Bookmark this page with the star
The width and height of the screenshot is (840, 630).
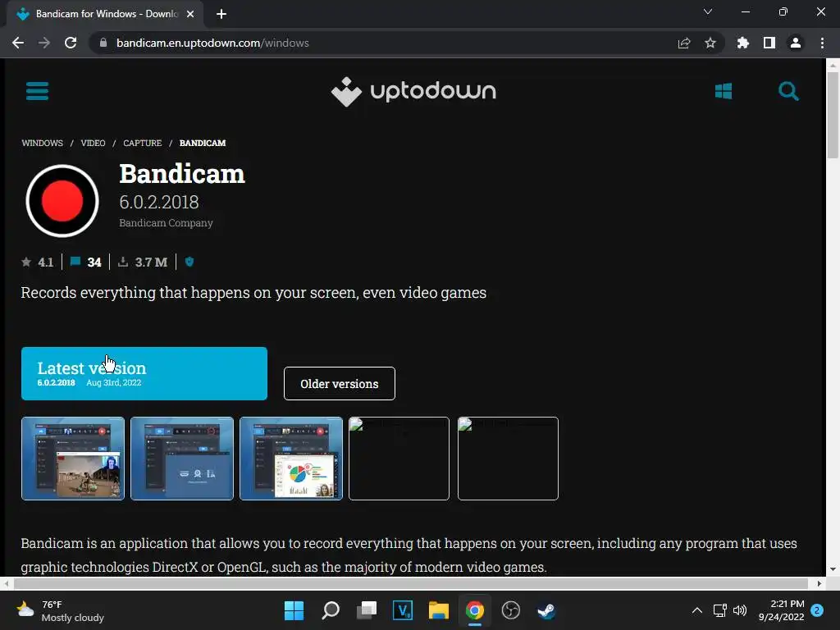pyautogui.click(x=710, y=43)
